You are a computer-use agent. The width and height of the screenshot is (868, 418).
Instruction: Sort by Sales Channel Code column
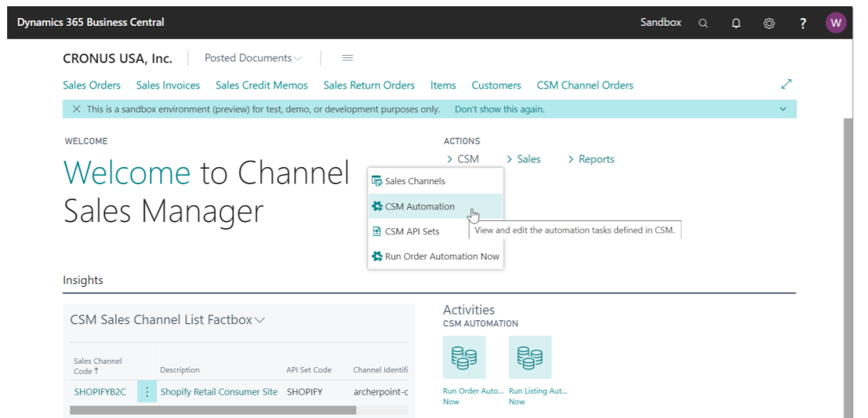click(x=98, y=366)
